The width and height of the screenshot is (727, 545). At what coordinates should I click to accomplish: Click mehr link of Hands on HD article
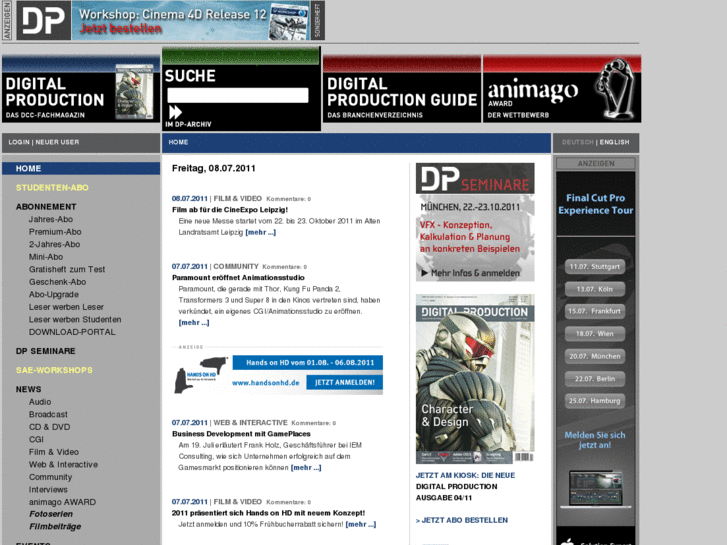click(360, 524)
